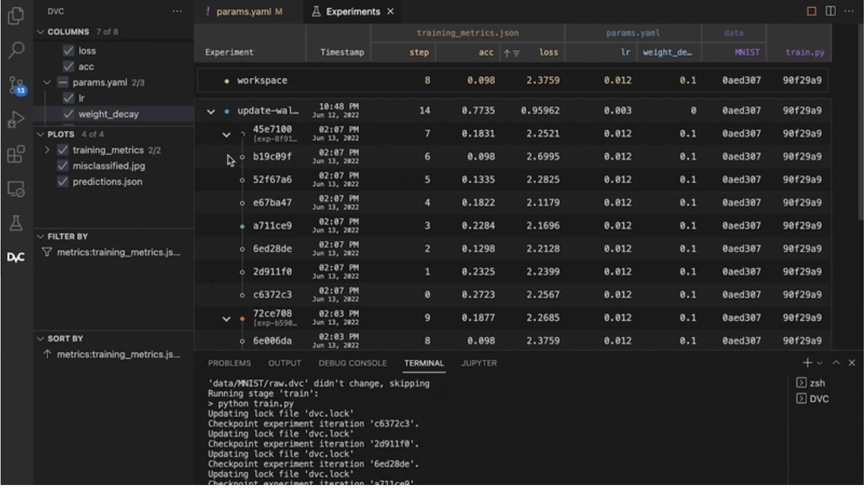The image size is (868, 488).
Task: Open the Explorer view in the activity bar
Action: point(16,15)
